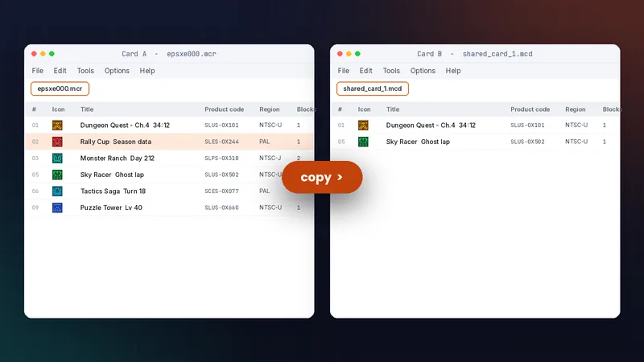Select Dungeon Quest - Ch.4 title in Card A
This screenshot has width=644, height=362.
(x=125, y=125)
